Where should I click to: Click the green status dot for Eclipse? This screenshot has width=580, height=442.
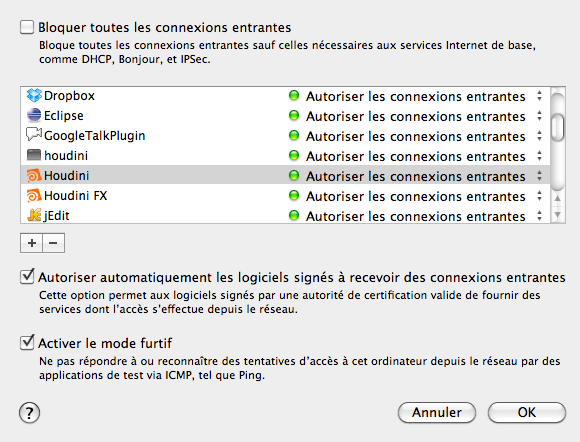click(294, 116)
